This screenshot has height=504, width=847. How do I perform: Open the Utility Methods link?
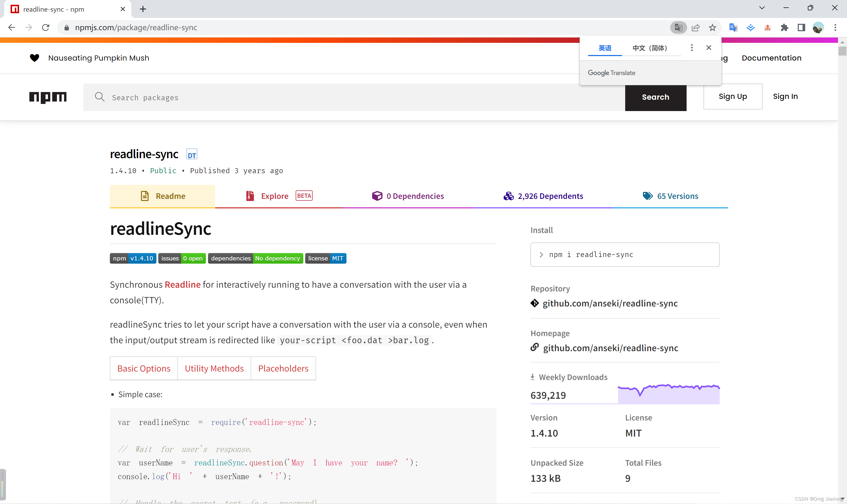[214, 369]
